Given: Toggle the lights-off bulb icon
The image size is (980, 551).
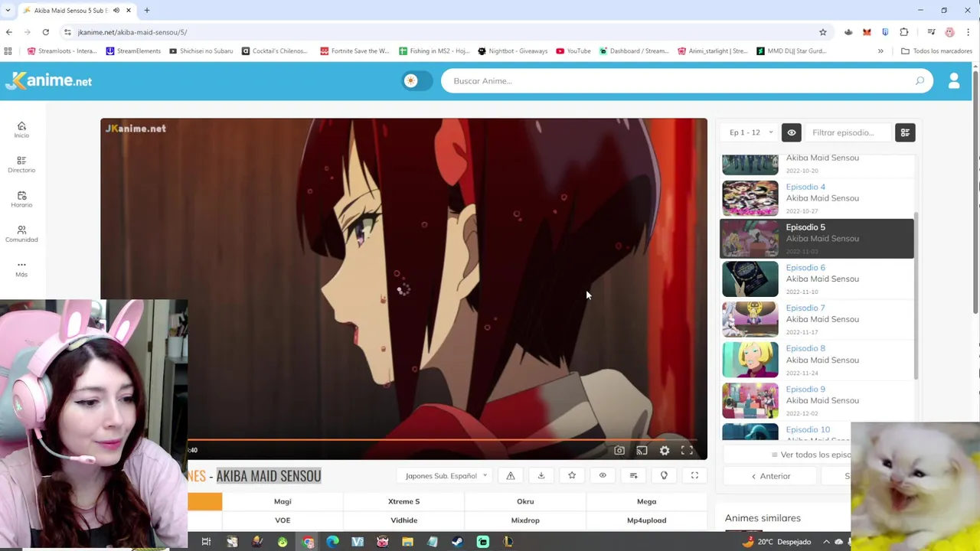Looking at the screenshot, I should 664,476.
